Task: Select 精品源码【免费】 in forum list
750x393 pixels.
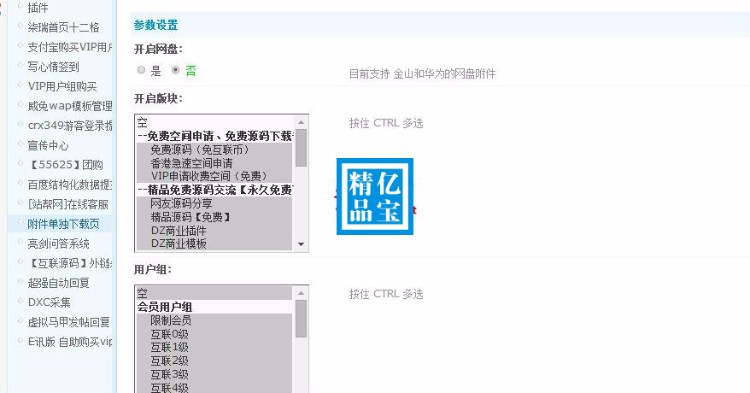Action: coord(214,217)
